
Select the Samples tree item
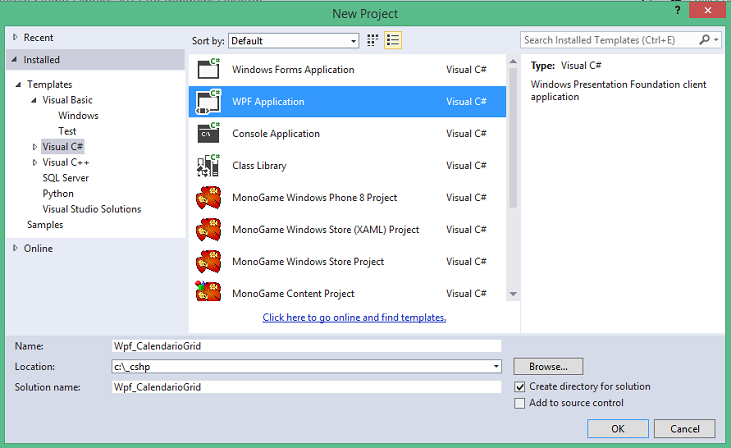click(x=45, y=225)
